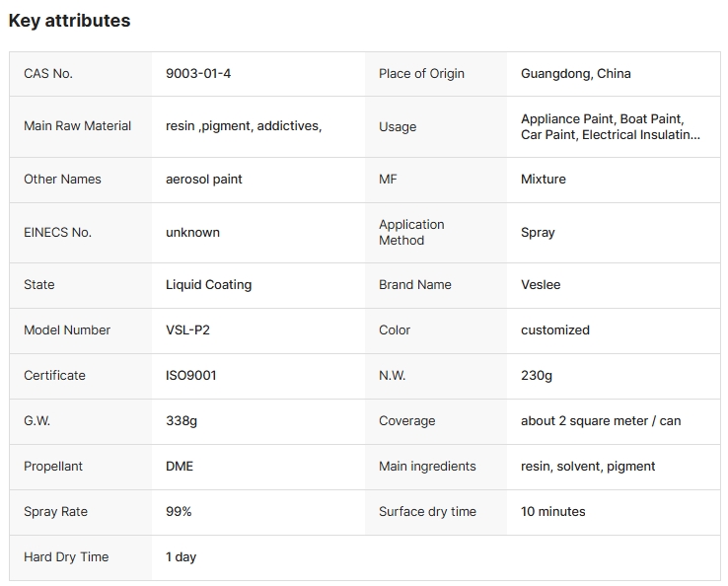Screen dimensions: 728x586
Task: Click the MF Mixture value
Action: [544, 180]
